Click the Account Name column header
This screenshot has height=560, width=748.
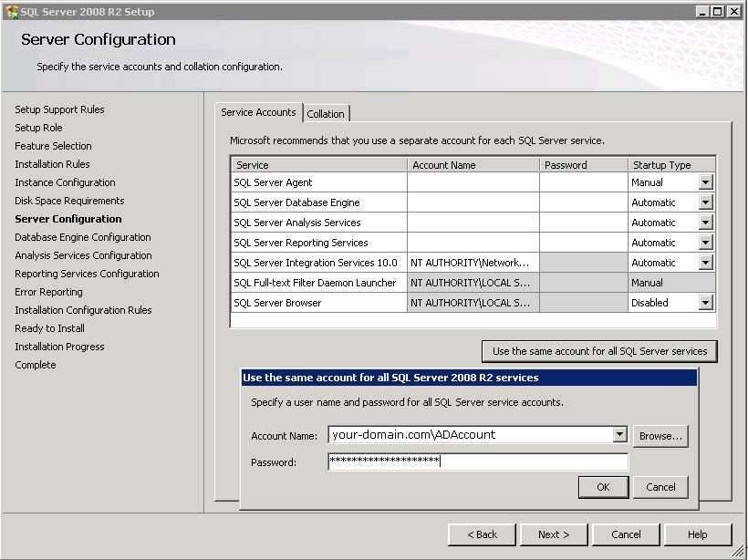[473, 165]
